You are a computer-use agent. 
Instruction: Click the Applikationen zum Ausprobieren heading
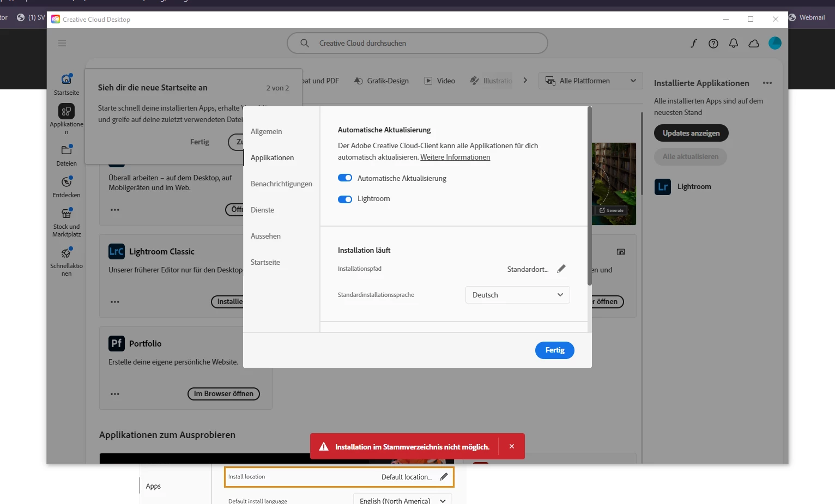click(167, 435)
